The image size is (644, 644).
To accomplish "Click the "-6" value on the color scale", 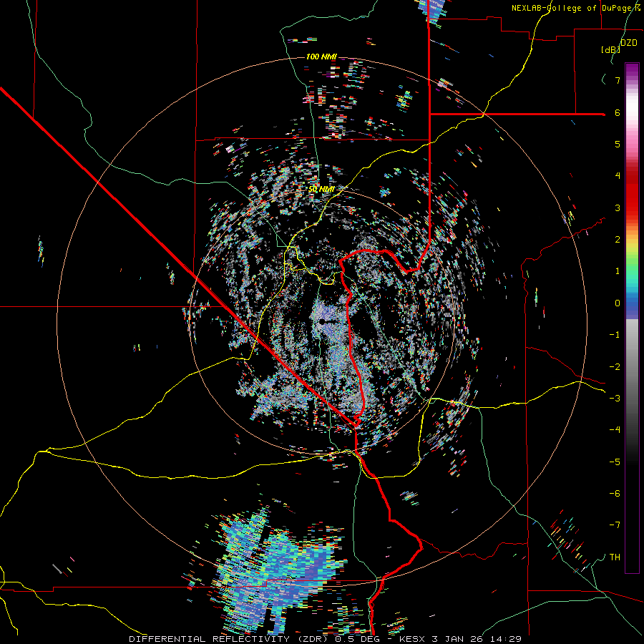I will click(615, 493).
